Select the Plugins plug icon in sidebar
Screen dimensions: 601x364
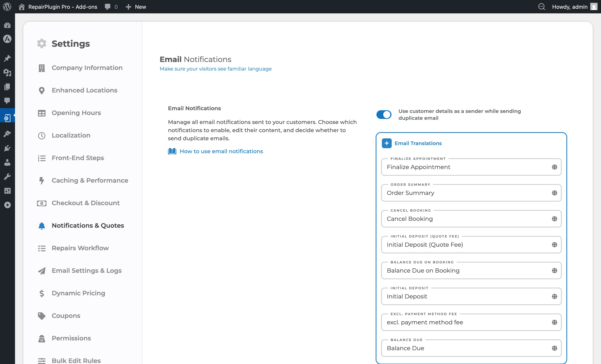point(8,148)
